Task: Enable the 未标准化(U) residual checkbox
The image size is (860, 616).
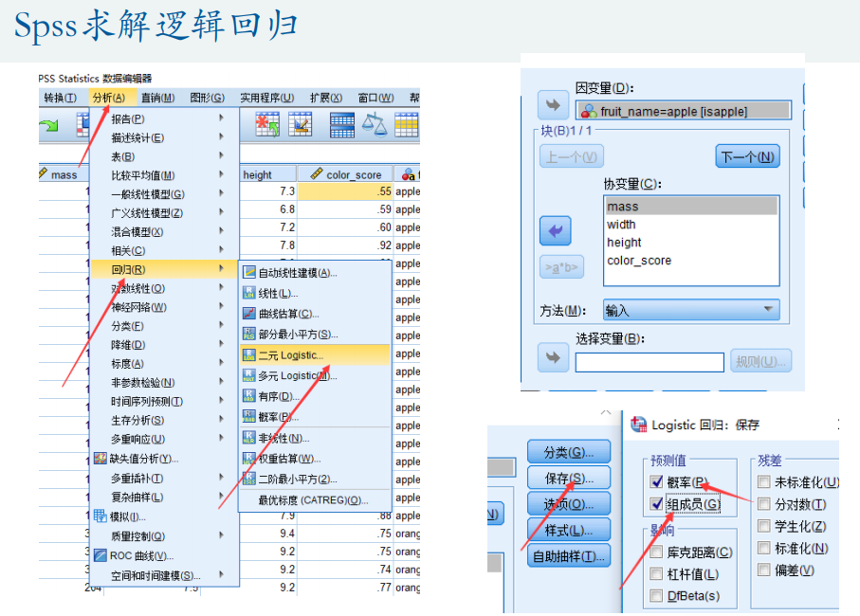Action: tap(764, 481)
